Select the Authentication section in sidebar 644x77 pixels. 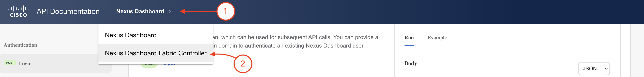pos(20,45)
